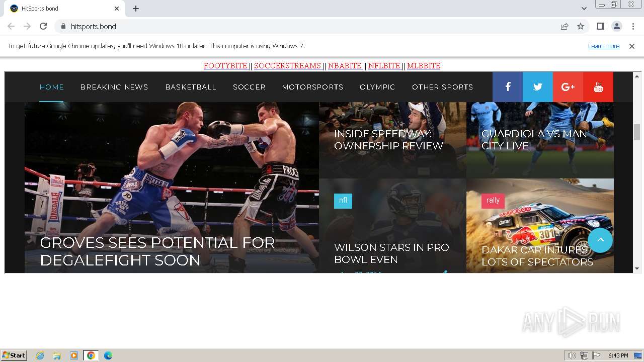Viewport: 644px width, 362px height.
Task: Go back to the previous page
Action: pos(11,26)
